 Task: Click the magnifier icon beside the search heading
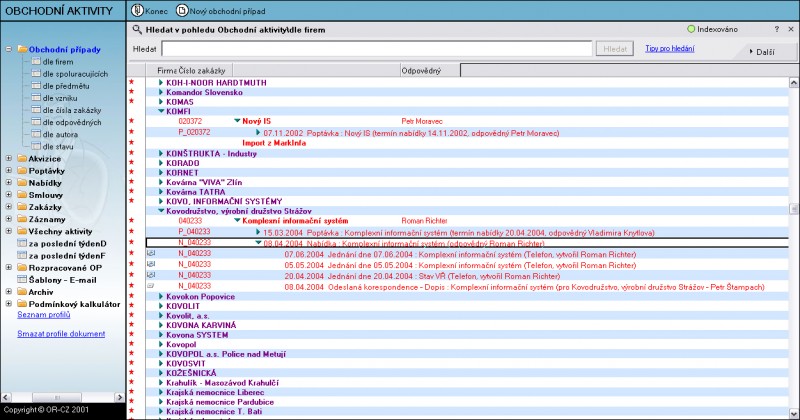click(137, 30)
